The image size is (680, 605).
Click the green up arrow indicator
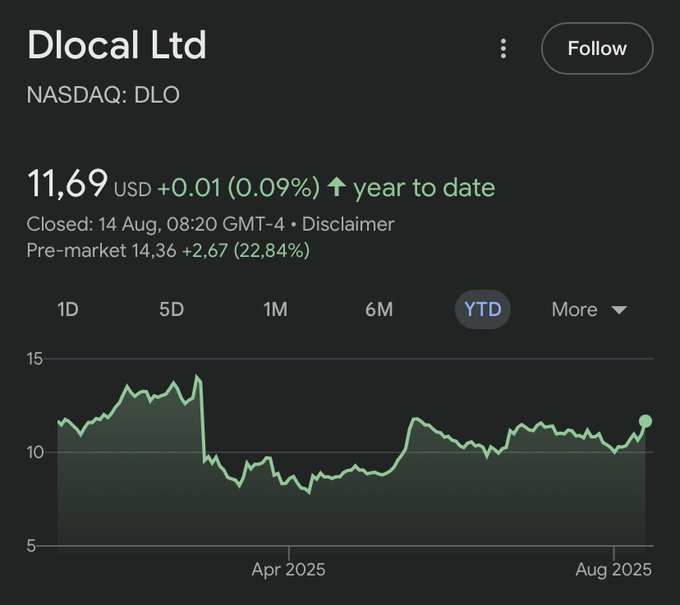point(337,187)
